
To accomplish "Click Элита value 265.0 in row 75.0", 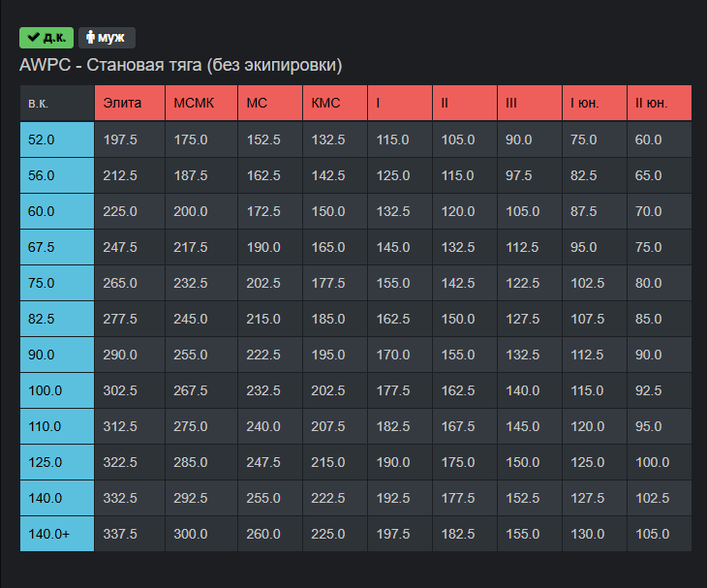I will coord(130,283).
